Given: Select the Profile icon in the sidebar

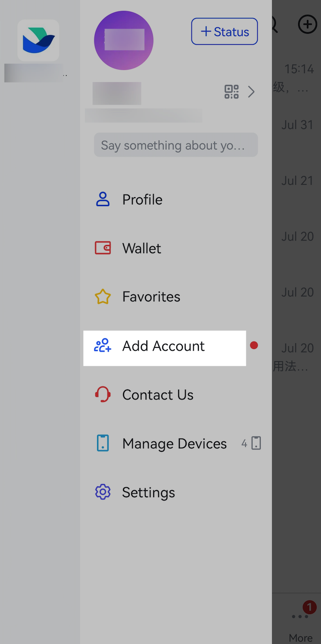Looking at the screenshot, I should [x=103, y=199].
